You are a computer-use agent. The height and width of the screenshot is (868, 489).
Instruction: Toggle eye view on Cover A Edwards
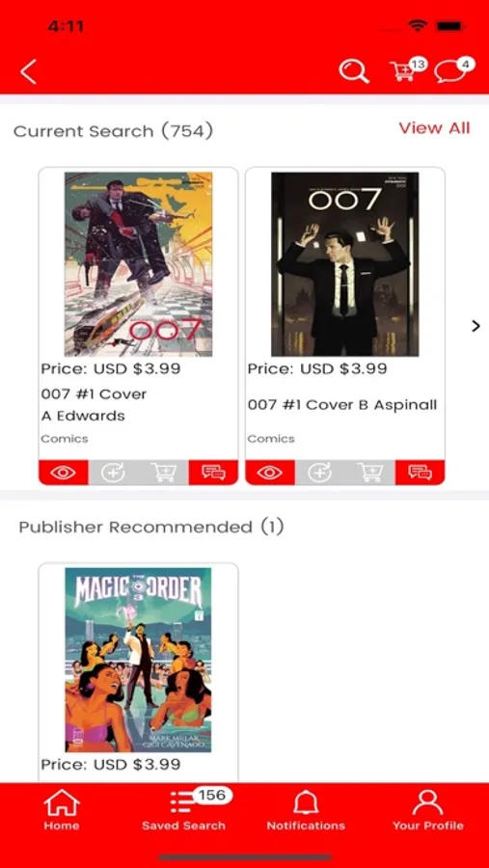click(63, 473)
